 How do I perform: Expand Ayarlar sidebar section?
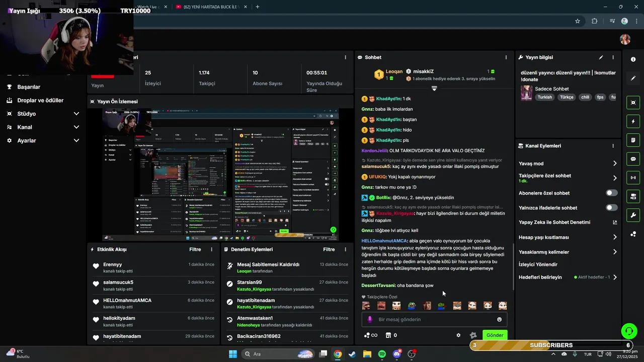point(76,141)
